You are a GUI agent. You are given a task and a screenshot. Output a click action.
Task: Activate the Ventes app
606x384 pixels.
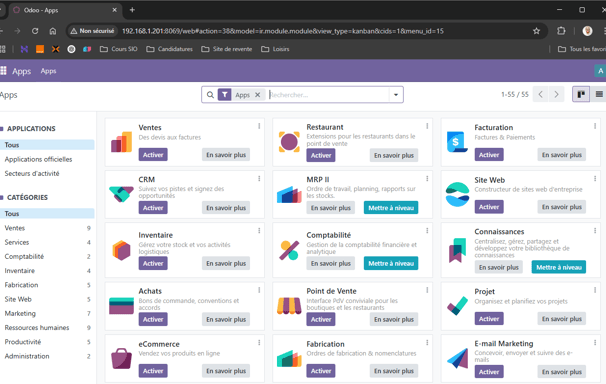(153, 155)
